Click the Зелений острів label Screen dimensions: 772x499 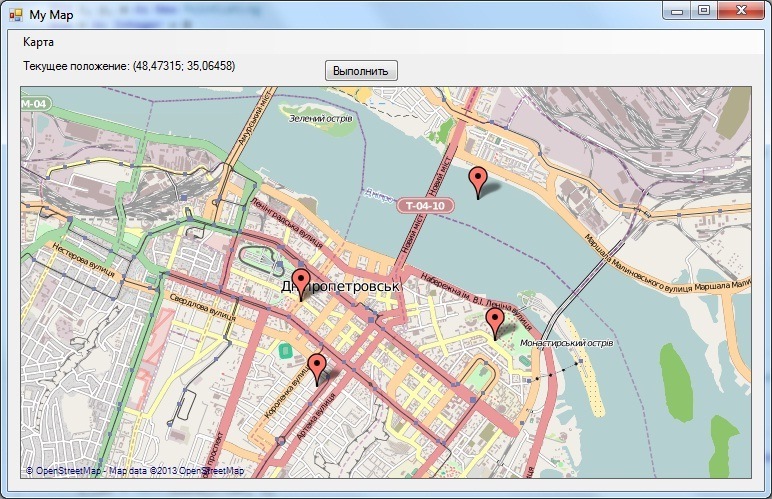321,119
